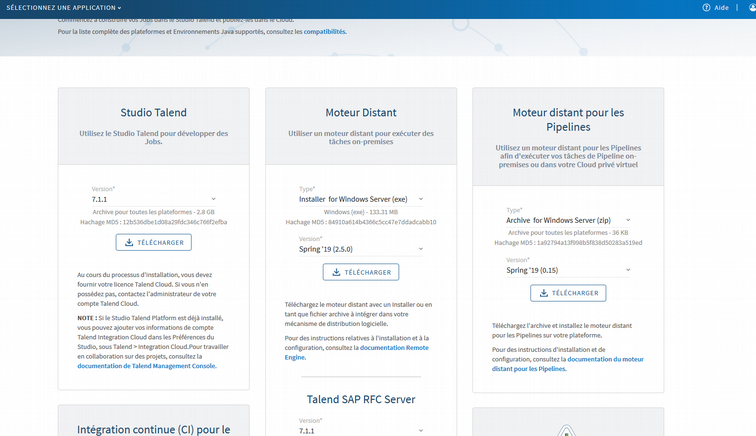Expand Pipelines version Spring '19 (0.15) dropdown
The width and height of the screenshot is (756, 436).
[x=568, y=271]
